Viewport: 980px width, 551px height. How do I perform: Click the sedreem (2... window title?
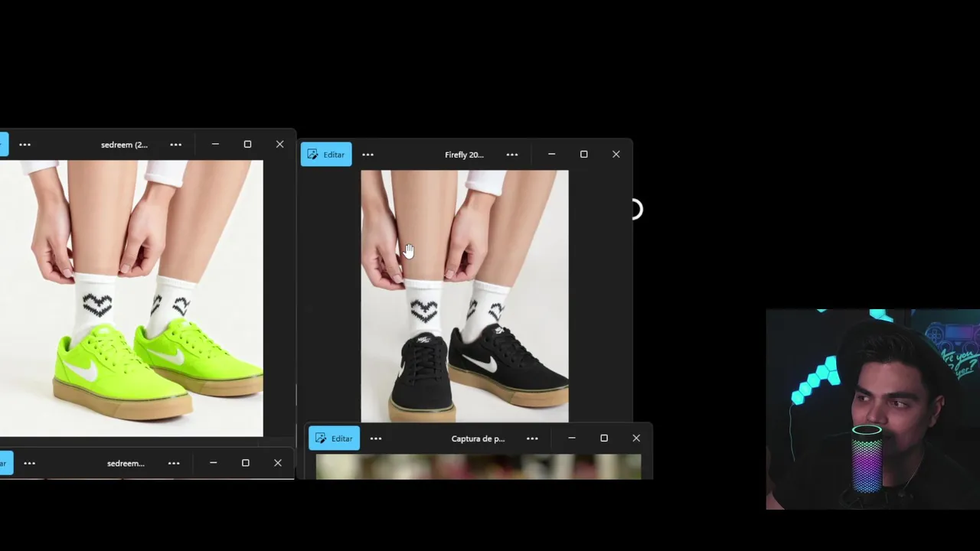[124, 145]
